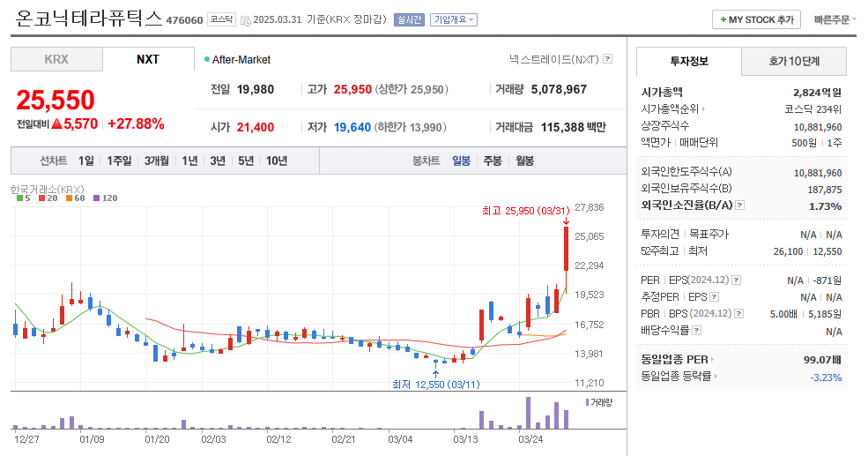Click the 전일 value 19,980
The height and width of the screenshot is (456, 868).
pyautogui.click(x=256, y=89)
